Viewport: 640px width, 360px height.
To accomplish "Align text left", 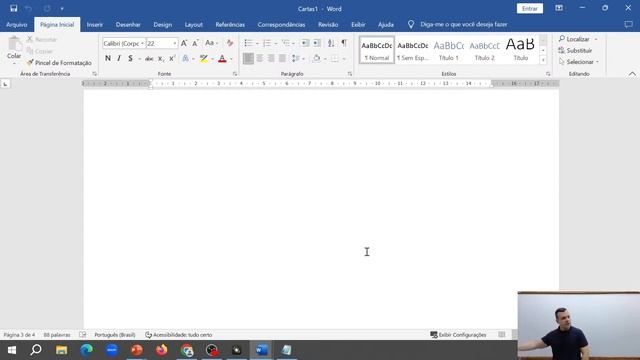I will [248, 58].
